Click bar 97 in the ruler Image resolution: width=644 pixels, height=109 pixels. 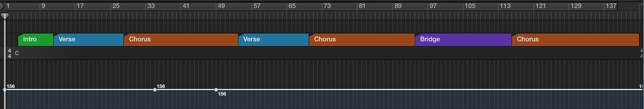[x=433, y=6]
